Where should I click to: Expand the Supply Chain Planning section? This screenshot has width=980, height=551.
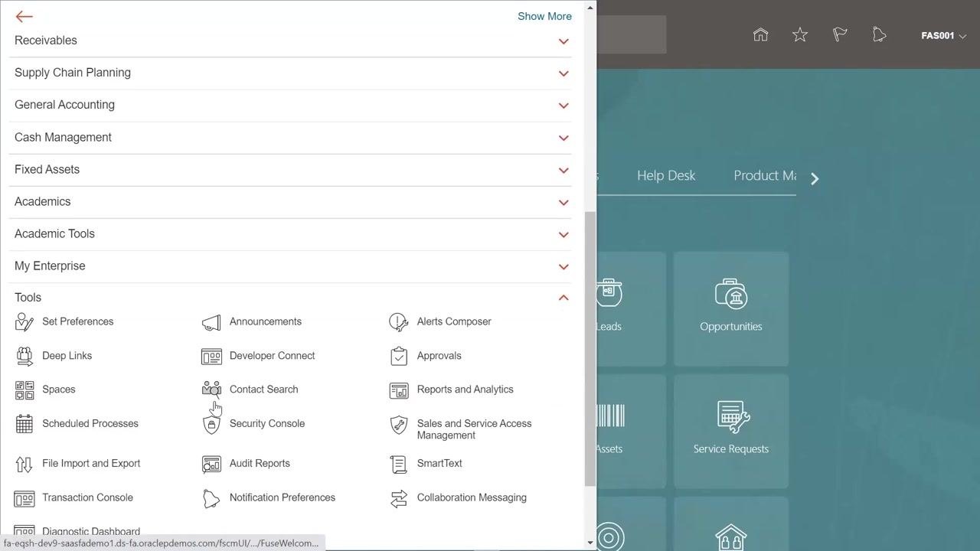(563, 73)
